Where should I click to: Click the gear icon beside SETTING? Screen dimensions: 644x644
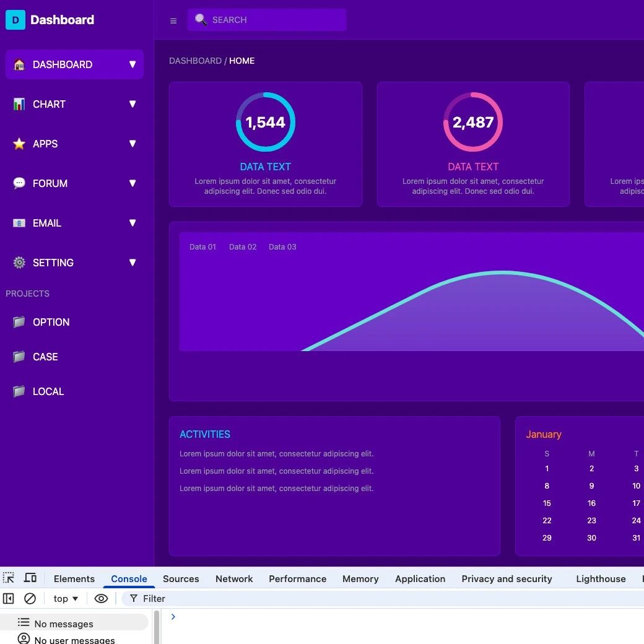click(x=19, y=263)
